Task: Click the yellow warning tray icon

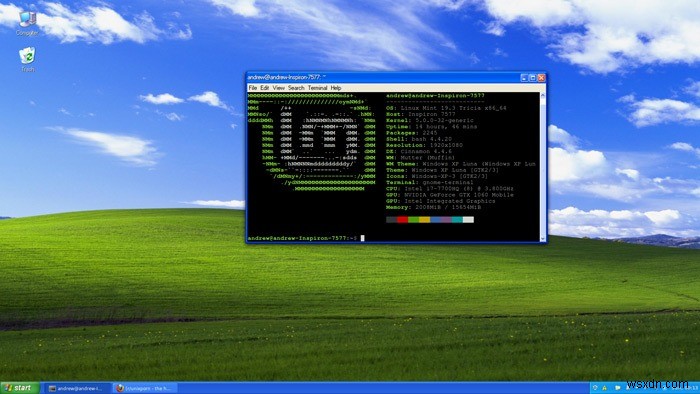Action: pyautogui.click(x=605, y=388)
